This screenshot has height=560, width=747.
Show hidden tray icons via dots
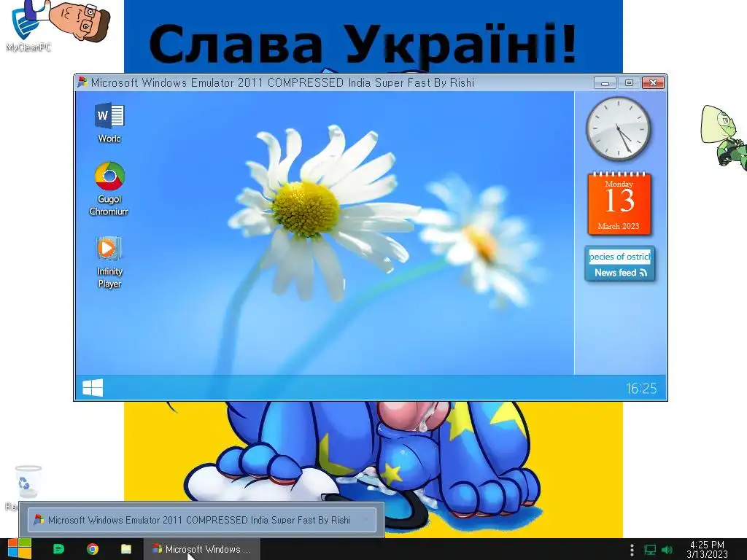(x=632, y=550)
